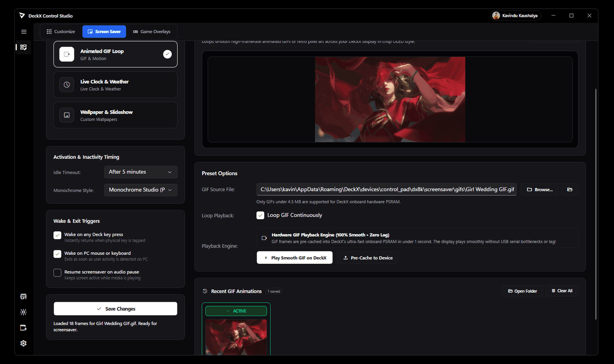
Task: Click the Kavindu Kaushalya account name
Action: click(520, 16)
